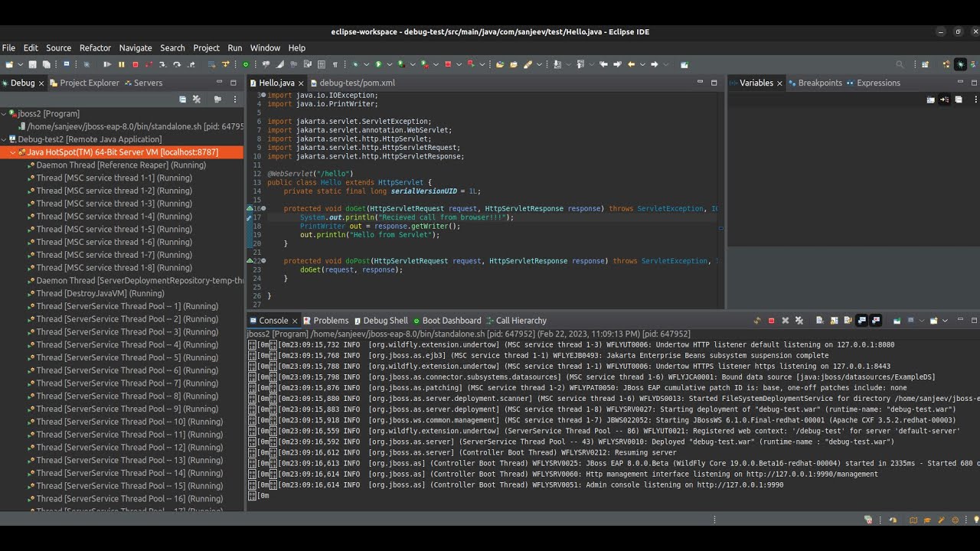Toggle Show Console on Standard Error change
Viewport: 980px width, 551px height.
click(x=876, y=321)
